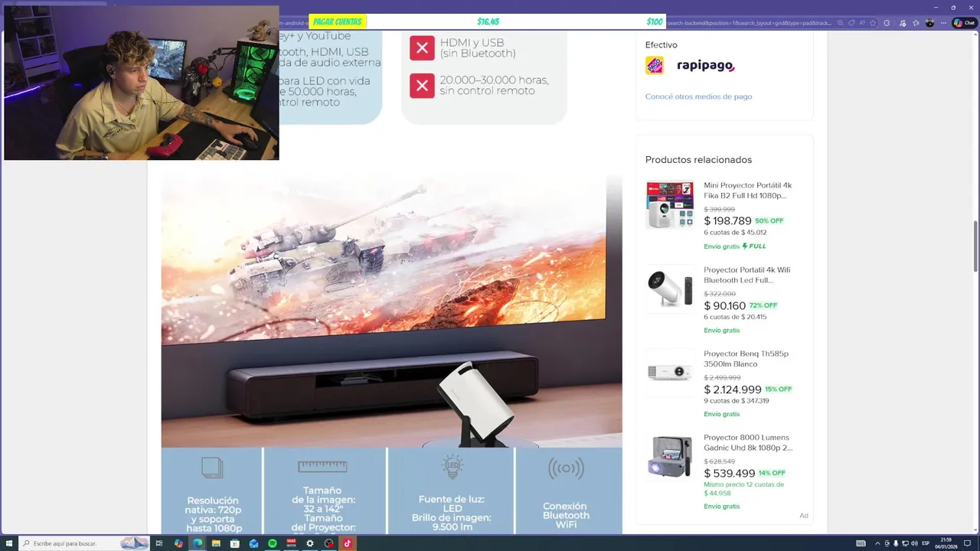Click the rapipago payment logo
Image resolution: width=980 pixels, height=551 pixels.
point(706,66)
